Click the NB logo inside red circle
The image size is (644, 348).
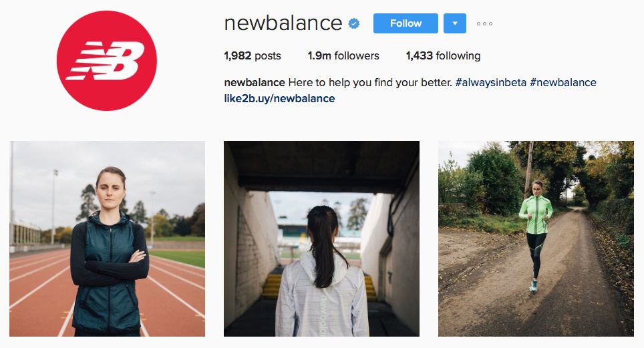[106, 60]
